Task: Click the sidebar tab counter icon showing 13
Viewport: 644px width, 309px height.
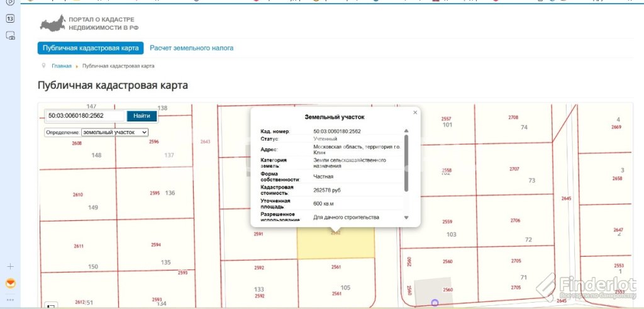Action: [x=11, y=19]
